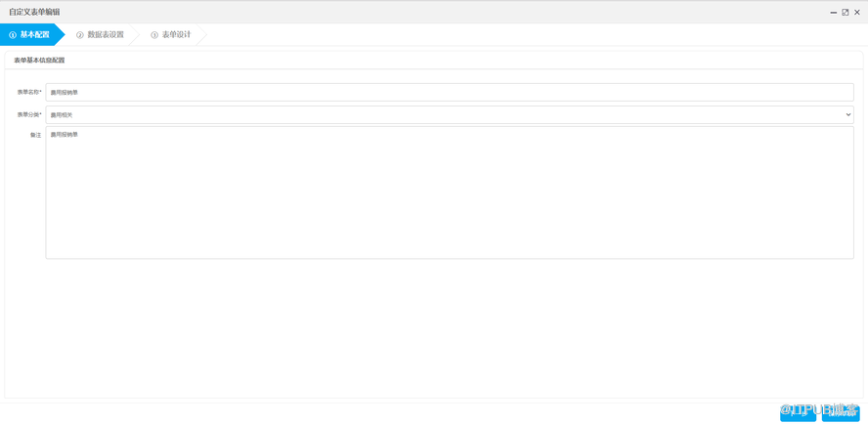Click the step 1 circle icon
The image size is (868, 424).
pos(13,35)
